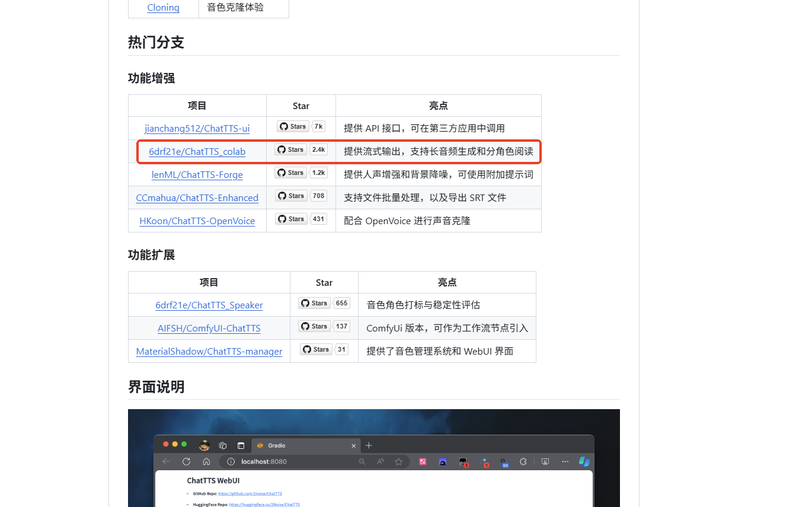Screen dimensions: 812x507
Task: Click the Gradio tab in embedded browser
Action: tap(306, 445)
